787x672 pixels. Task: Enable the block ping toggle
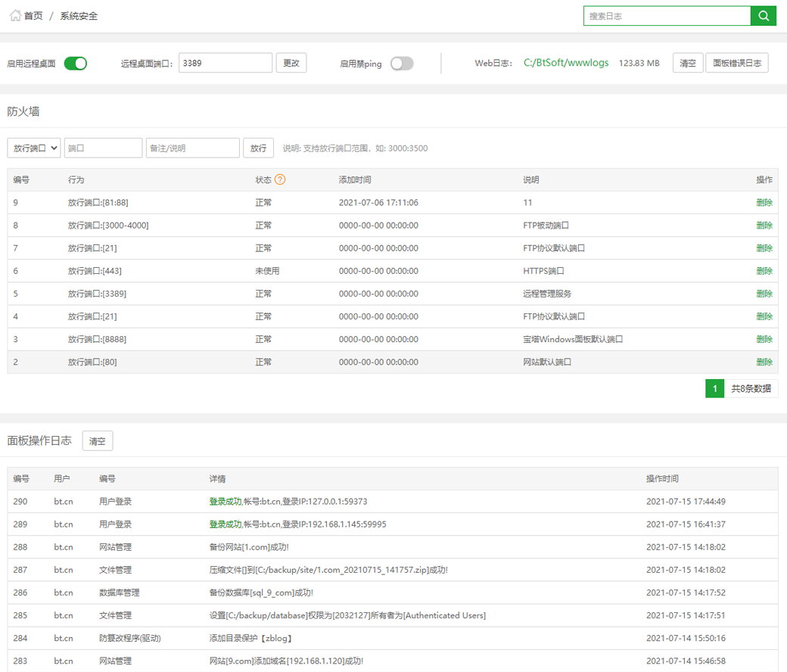(x=402, y=64)
